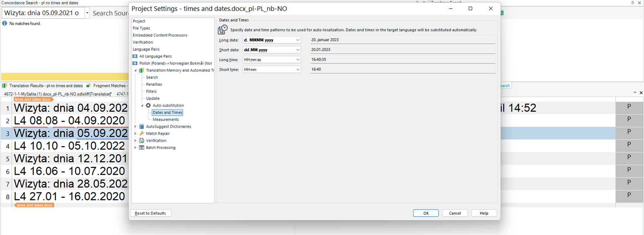Open the Long date format dropdown

298,40
